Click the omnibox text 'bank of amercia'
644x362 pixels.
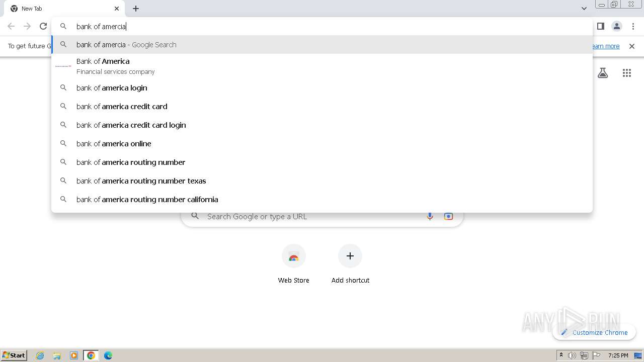point(101,26)
